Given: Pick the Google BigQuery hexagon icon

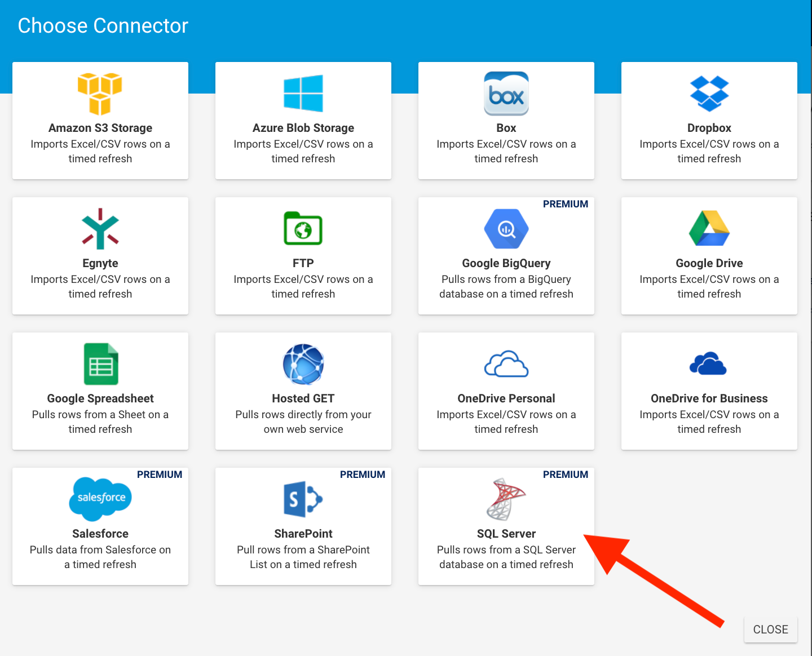Looking at the screenshot, I should coord(506,229).
